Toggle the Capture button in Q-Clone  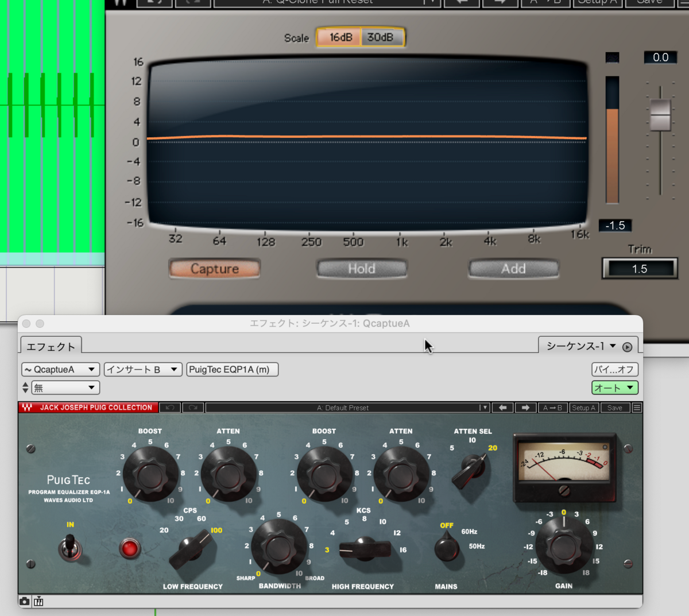[x=215, y=269]
